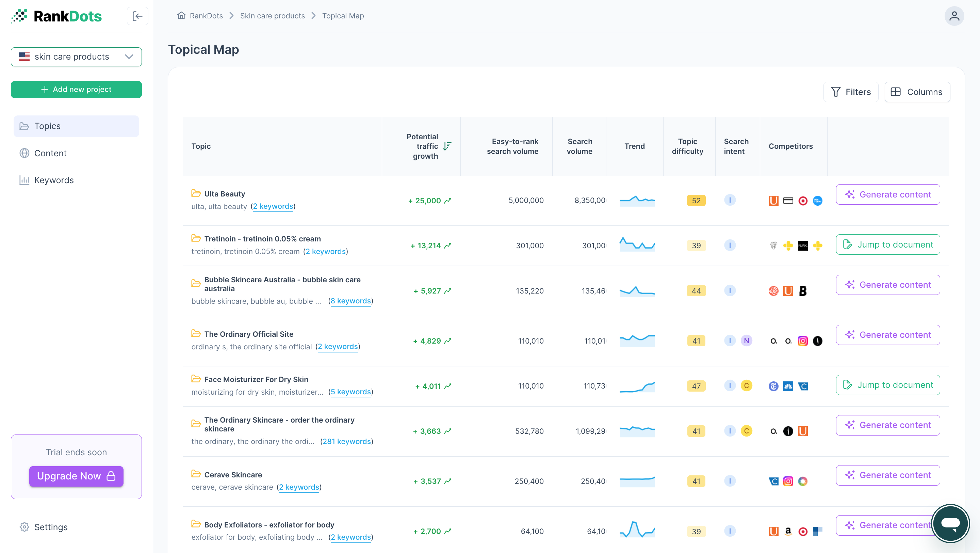980x553 pixels.
Task: Click the Amazon competitor icon in Body Exfoliators row
Action: click(788, 531)
